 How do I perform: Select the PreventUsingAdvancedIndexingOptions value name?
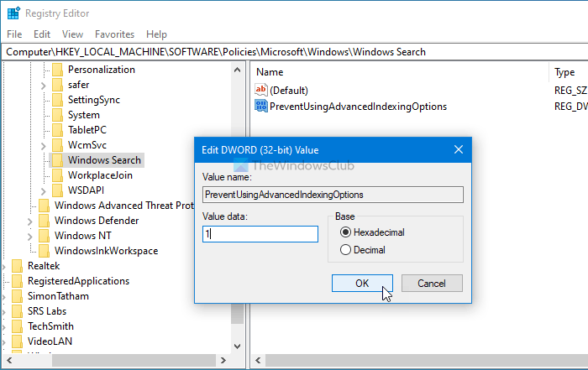(x=358, y=107)
